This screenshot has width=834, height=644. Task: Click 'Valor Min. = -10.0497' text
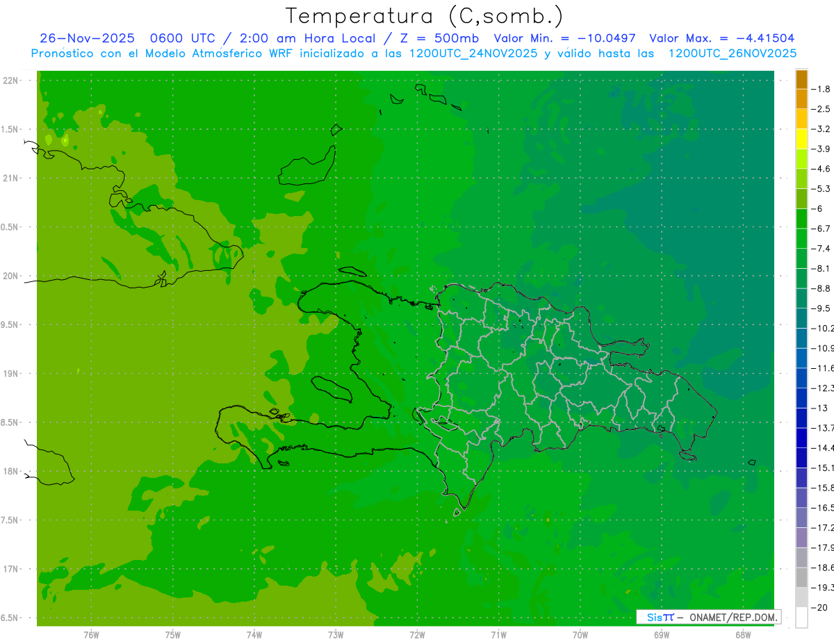pos(564,38)
